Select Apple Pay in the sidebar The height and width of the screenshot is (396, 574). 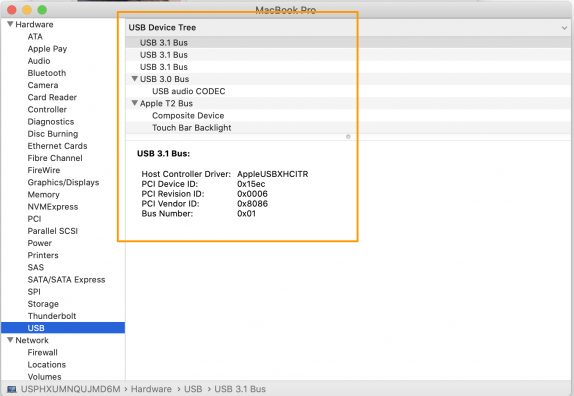coord(47,49)
